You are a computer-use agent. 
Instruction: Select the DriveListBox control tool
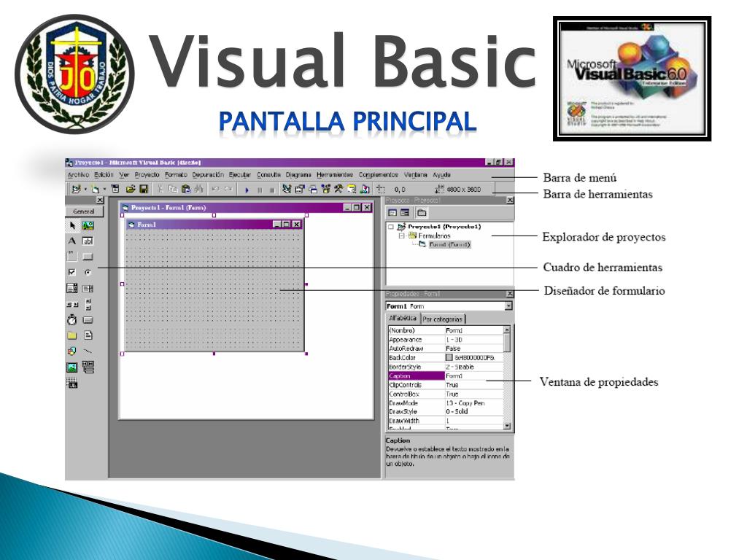pyautogui.click(x=88, y=320)
